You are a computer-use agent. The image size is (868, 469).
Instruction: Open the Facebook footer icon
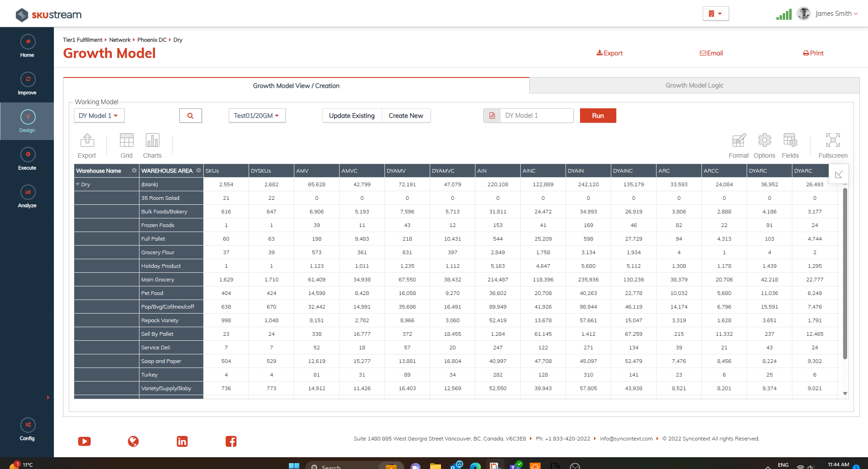[231, 441]
